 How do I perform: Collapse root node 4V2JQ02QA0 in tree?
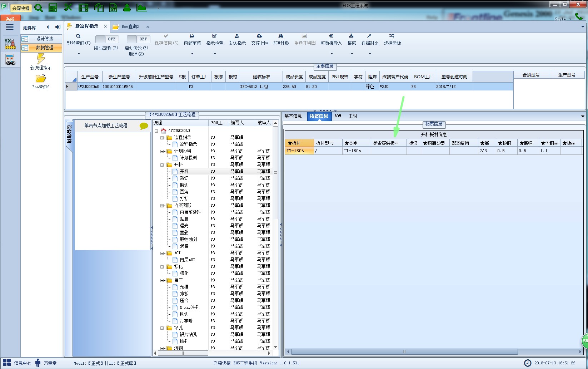(x=156, y=131)
